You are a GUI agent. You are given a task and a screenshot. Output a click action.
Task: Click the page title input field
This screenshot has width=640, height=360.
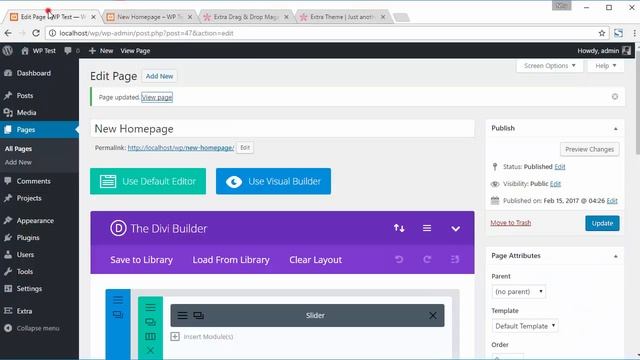click(x=282, y=129)
